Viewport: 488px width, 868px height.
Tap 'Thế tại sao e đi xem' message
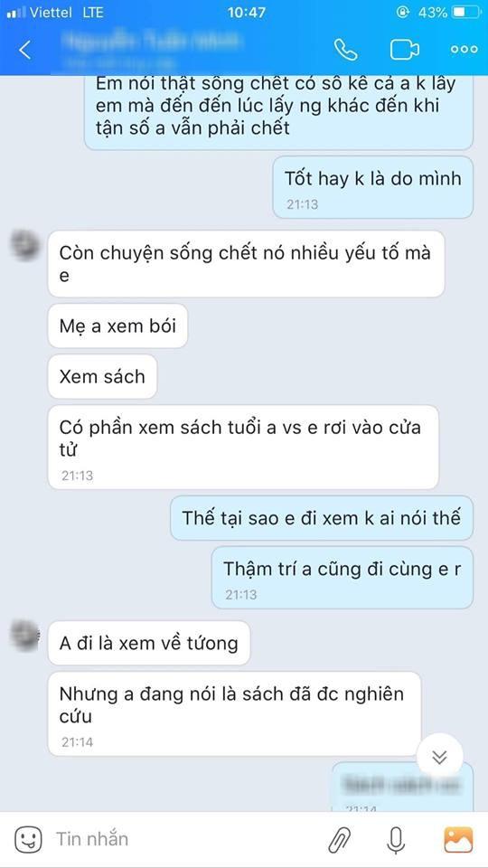click(x=322, y=518)
